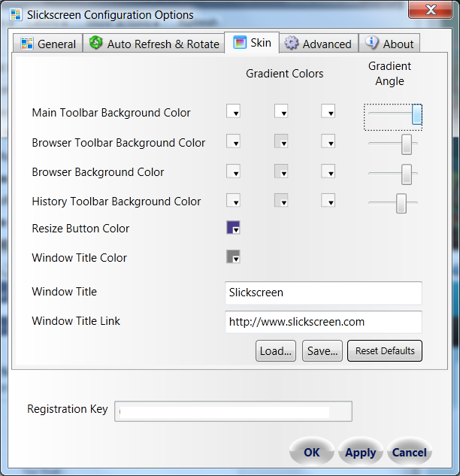This screenshot has width=460, height=476.
Task: Focus the Window Title Link field
Action: [323, 322]
